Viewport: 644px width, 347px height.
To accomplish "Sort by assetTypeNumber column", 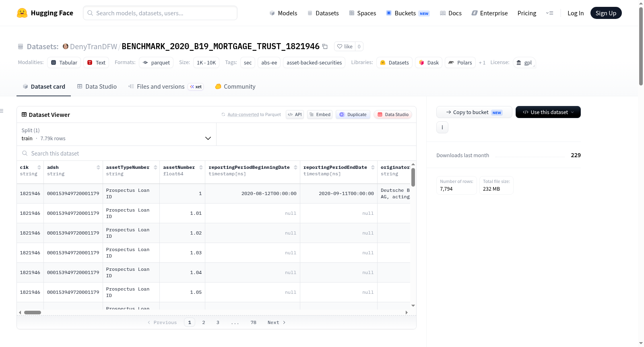I will [x=155, y=167].
